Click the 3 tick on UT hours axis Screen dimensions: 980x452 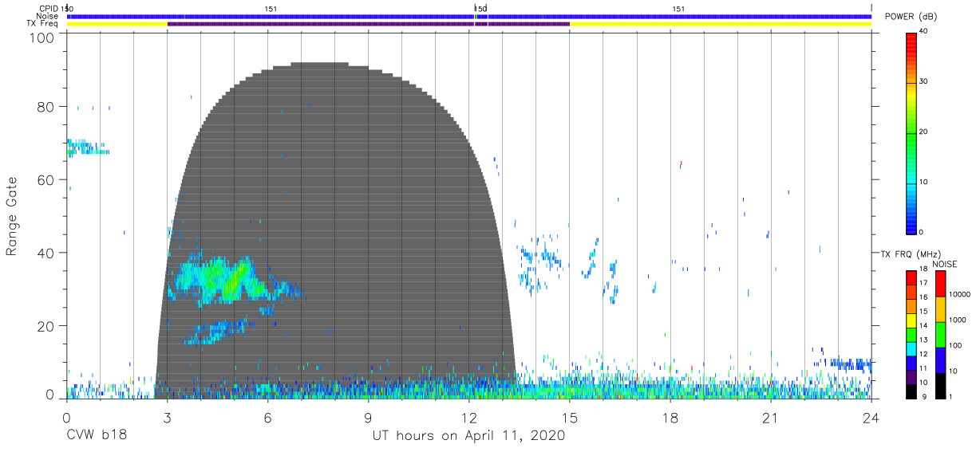pyautogui.click(x=167, y=417)
